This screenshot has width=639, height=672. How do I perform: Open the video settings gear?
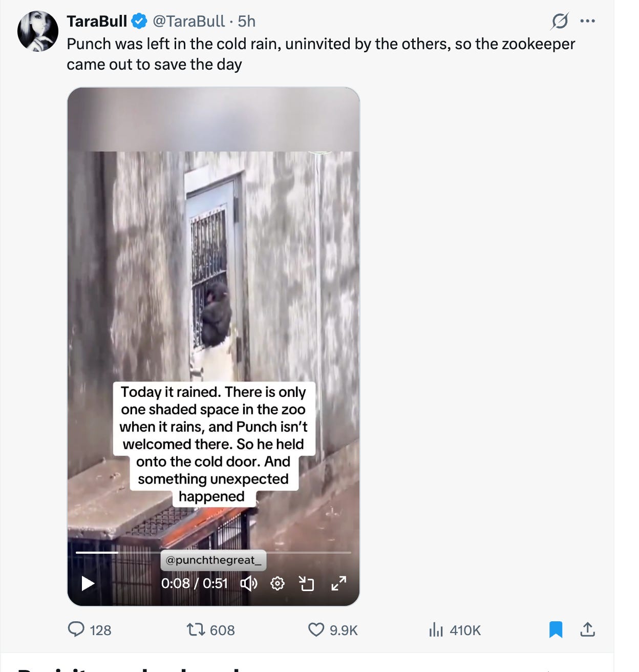[277, 583]
